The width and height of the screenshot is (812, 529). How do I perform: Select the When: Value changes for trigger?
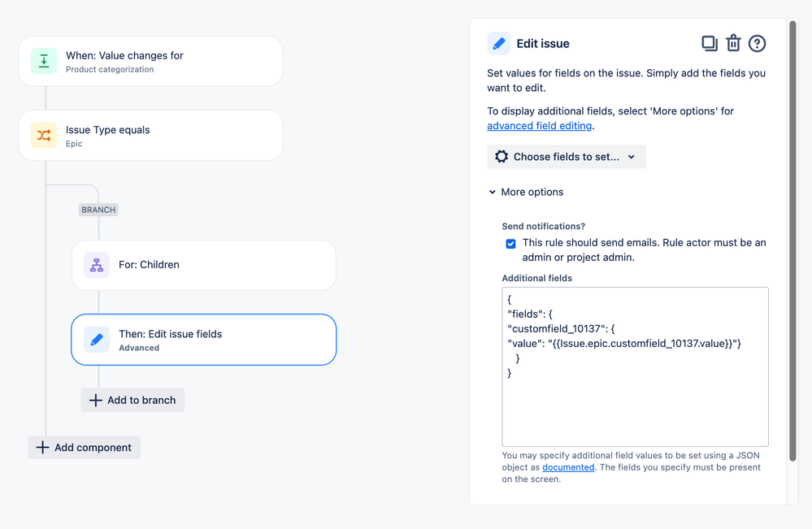[150, 61]
